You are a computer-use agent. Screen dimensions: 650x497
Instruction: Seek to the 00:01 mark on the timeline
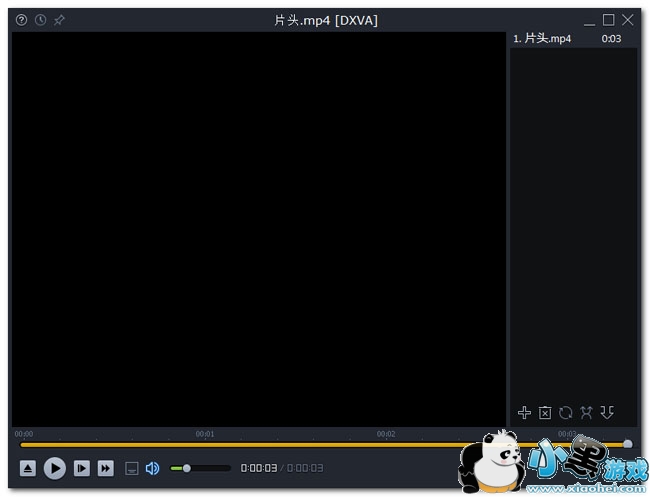(205, 434)
